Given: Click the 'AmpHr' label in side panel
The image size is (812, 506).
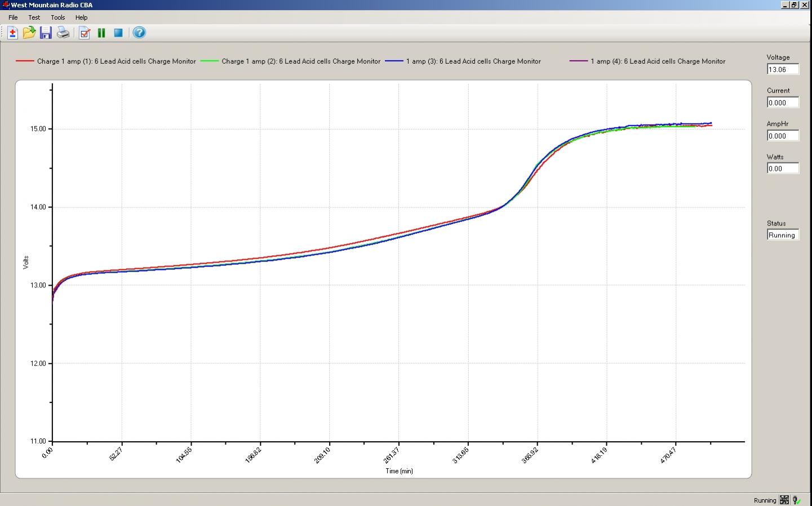Looking at the screenshot, I should pos(778,124).
